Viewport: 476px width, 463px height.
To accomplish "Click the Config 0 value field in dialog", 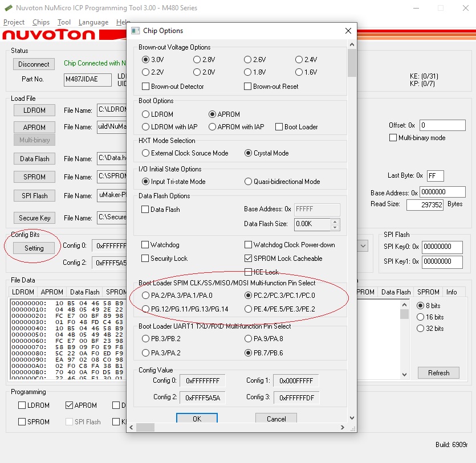I will pos(202,381).
